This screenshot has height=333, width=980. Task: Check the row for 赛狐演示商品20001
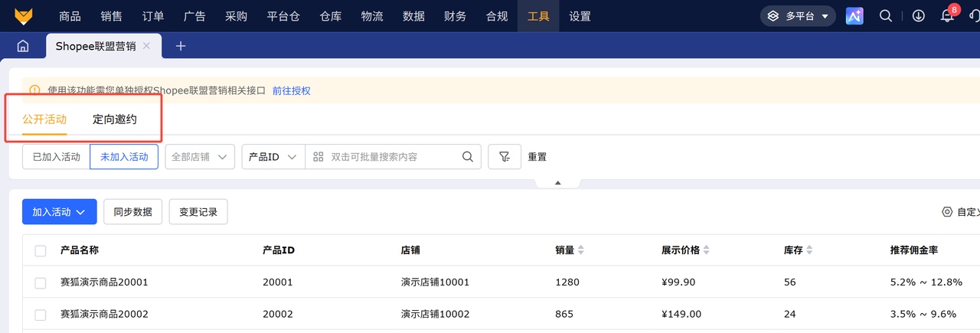pos(41,282)
